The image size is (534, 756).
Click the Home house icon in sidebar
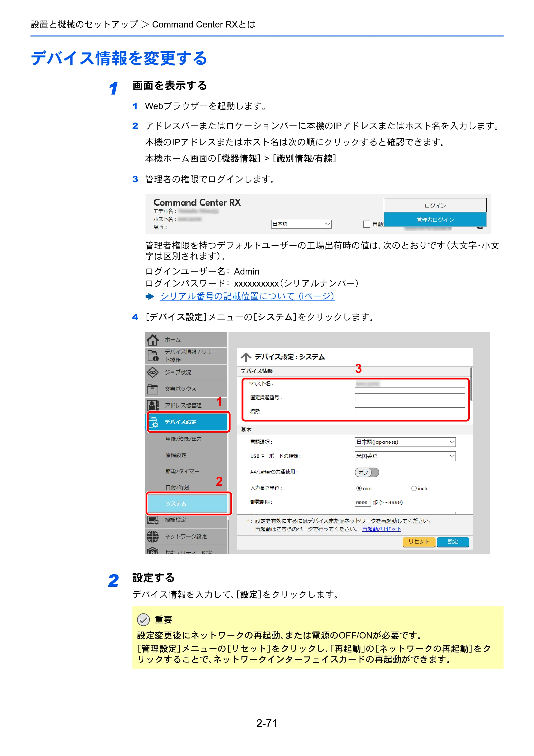pyautogui.click(x=152, y=339)
